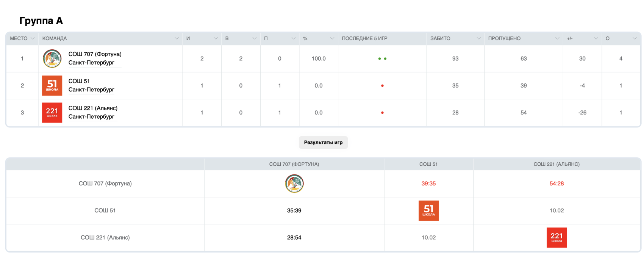Click 221 школа logo in results grid diagonal

pyautogui.click(x=556, y=237)
